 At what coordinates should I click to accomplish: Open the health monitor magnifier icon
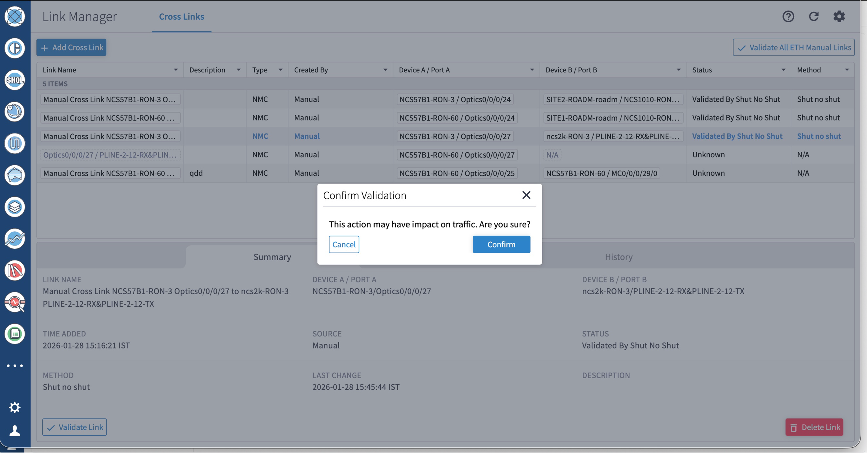pos(14,302)
